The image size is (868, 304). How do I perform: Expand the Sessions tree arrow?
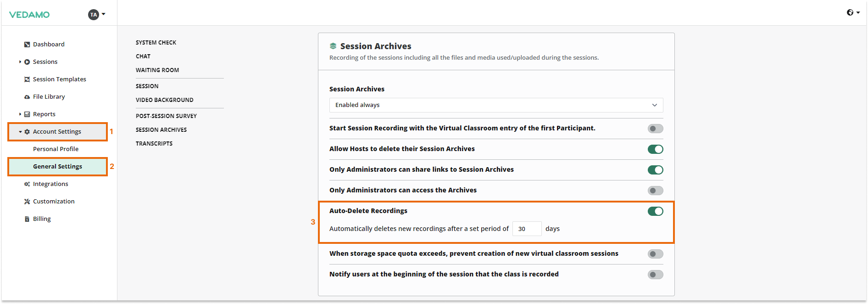tap(20, 62)
